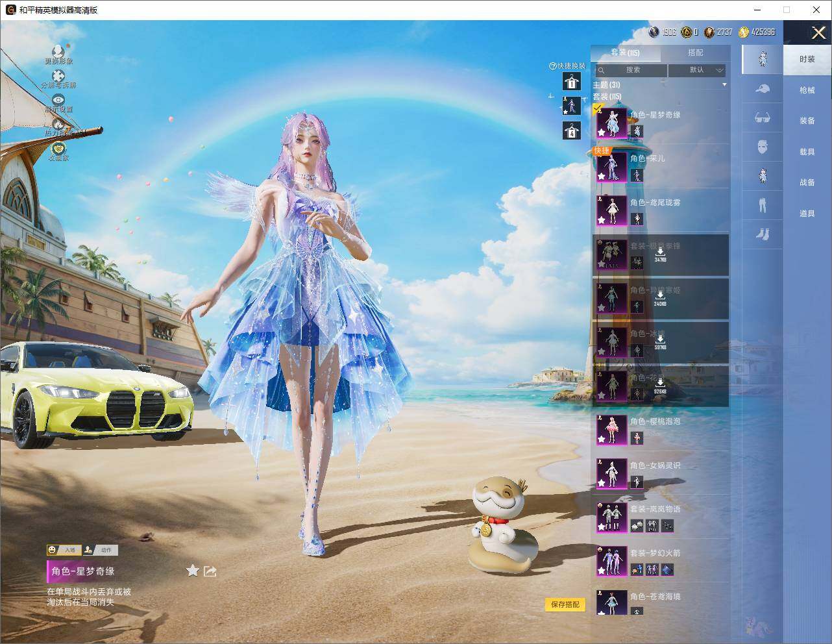
Task: Click the 搜索 search field
Action: 631,70
